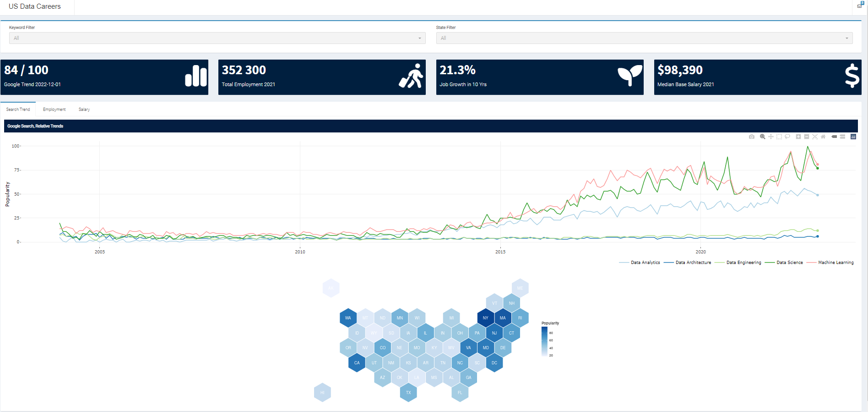Viewport: 868px width, 412px height.
Task: Open the Plotly logo link icon
Action: [853, 137]
